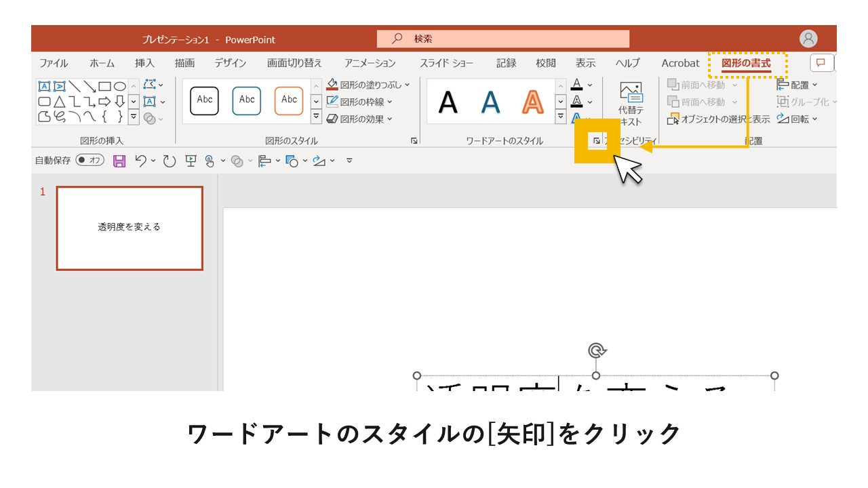Insert an oval shape from the shapes gallery
Image resolution: width=868 pixels, height=488 pixels.
121,85
